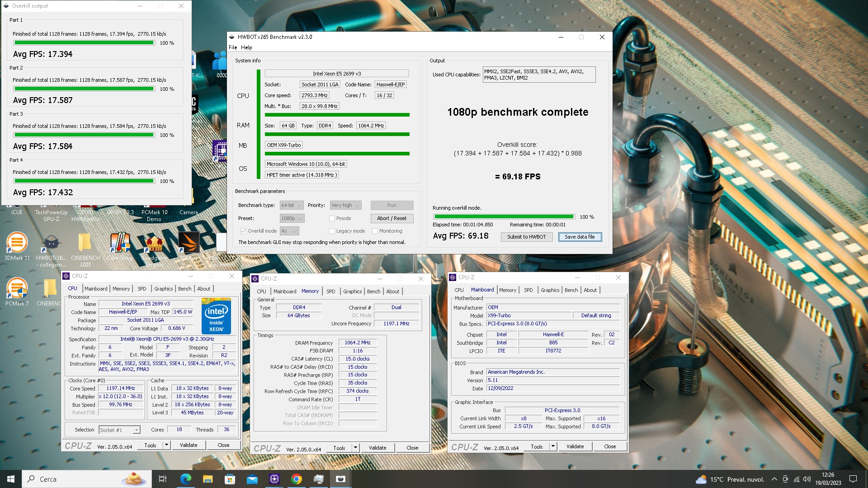Image resolution: width=868 pixels, height=488 pixels.
Task: Click the Part 4 progress bar
Action: 84,181
